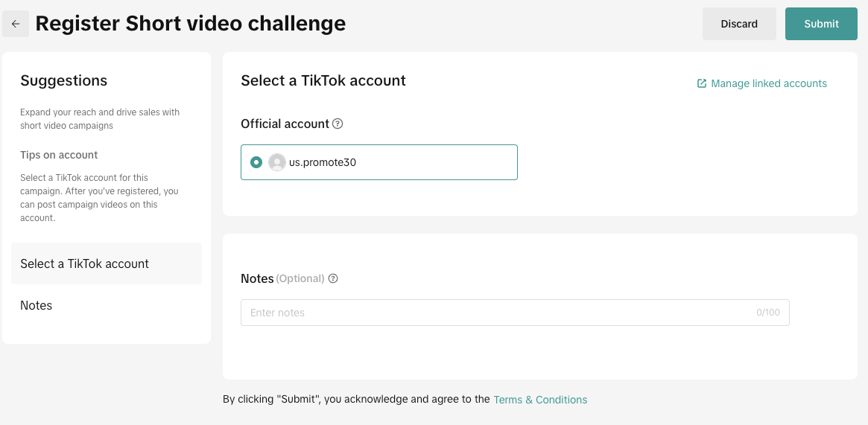The image size is (868, 425).
Task: Click the help icon beside Official account
Action: [x=338, y=124]
